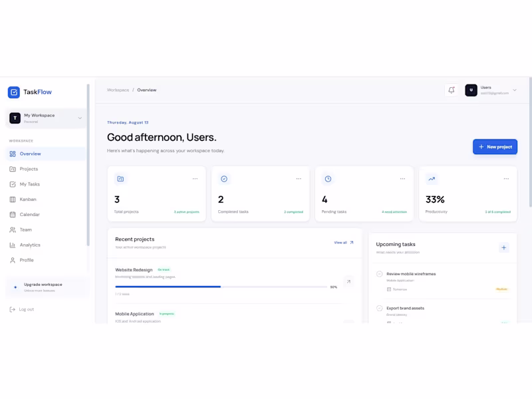This screenshot has height=399, width=532.
Task: Click the check-circle icon in Completed tasks card
Action: click(224, 179)
